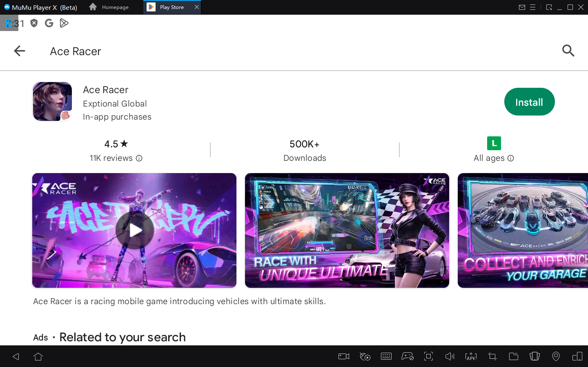The height and width of the screenshot is (367, 588).
Task: Open search with the magnifier icon
Action: (568, 51)
